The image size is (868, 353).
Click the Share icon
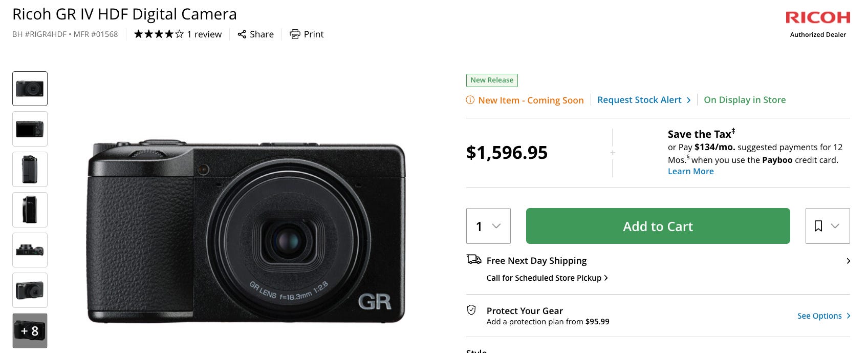click(243, 34)
